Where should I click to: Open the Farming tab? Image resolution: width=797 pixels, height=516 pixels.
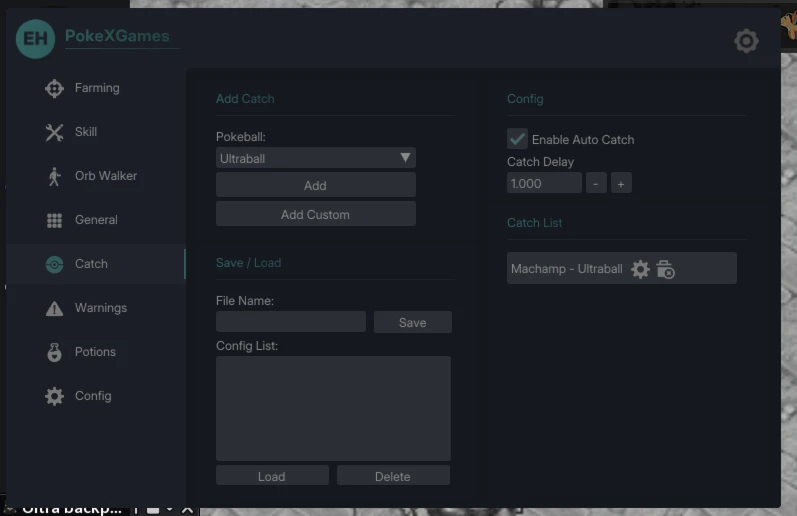click(x=96, y=88)
